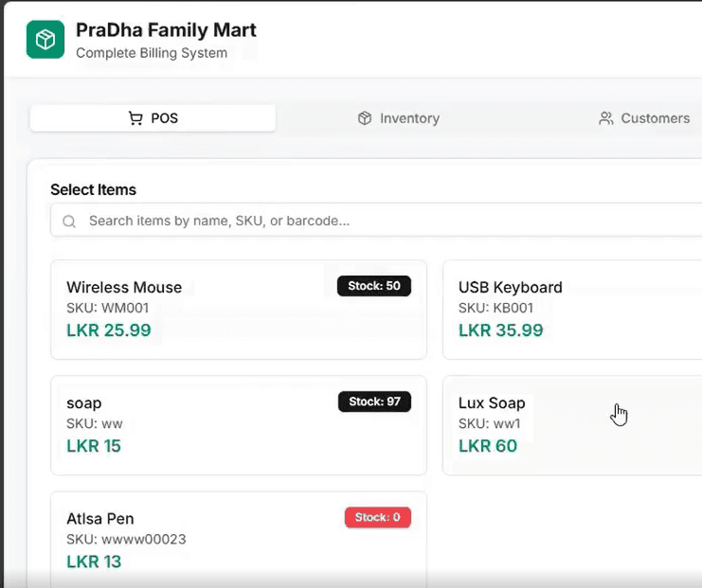Click the people icon beside Customers
Viewport: 702px width, 588px height.
[x=606, y=118]
